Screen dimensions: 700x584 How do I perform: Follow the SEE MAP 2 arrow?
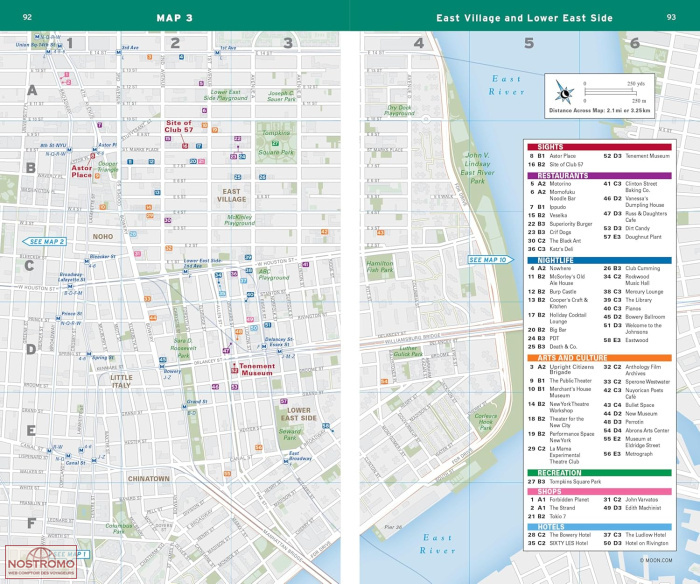pyautogui.click(x=45, y=242)
